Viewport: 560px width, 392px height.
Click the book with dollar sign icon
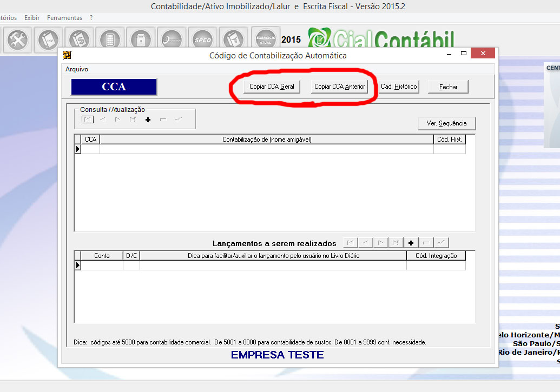tap(80, 40)
